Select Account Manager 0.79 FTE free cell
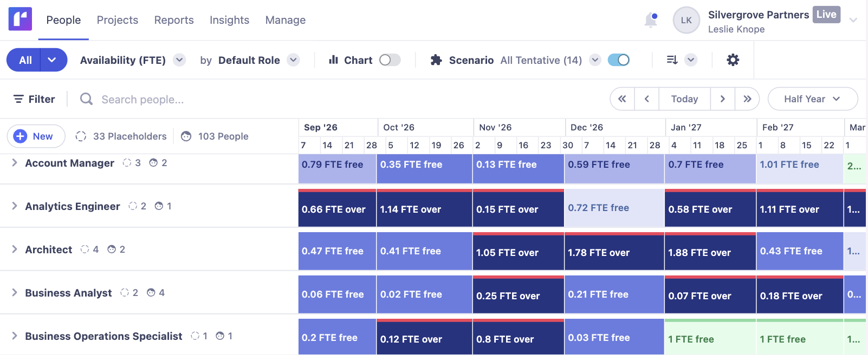868x355 pixels. (337, 169)
